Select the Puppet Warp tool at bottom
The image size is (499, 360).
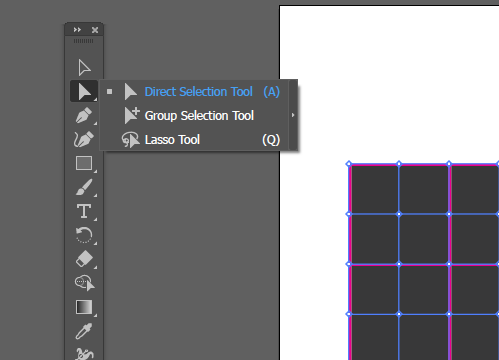84,353
